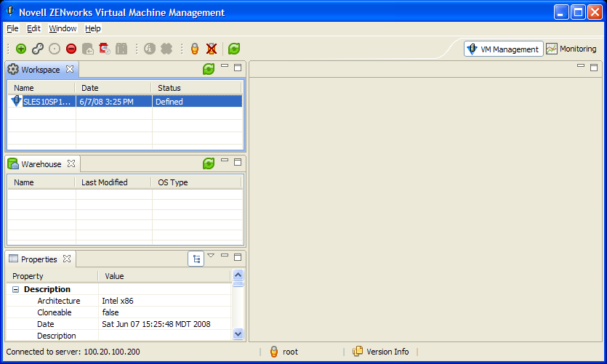Screen dimensions: 607x364
Task: Maximize the empty right editor area
Action: click(594, 68)
